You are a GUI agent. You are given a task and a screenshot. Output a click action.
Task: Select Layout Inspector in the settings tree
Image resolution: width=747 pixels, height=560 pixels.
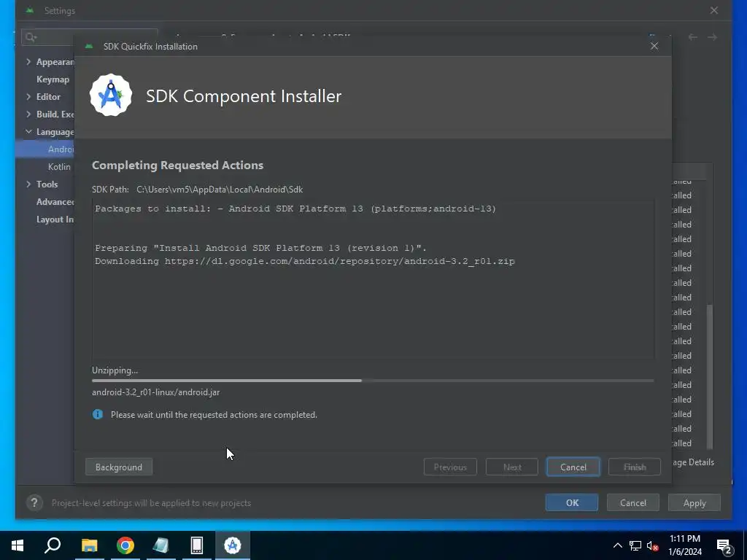(x=55, y=219)
